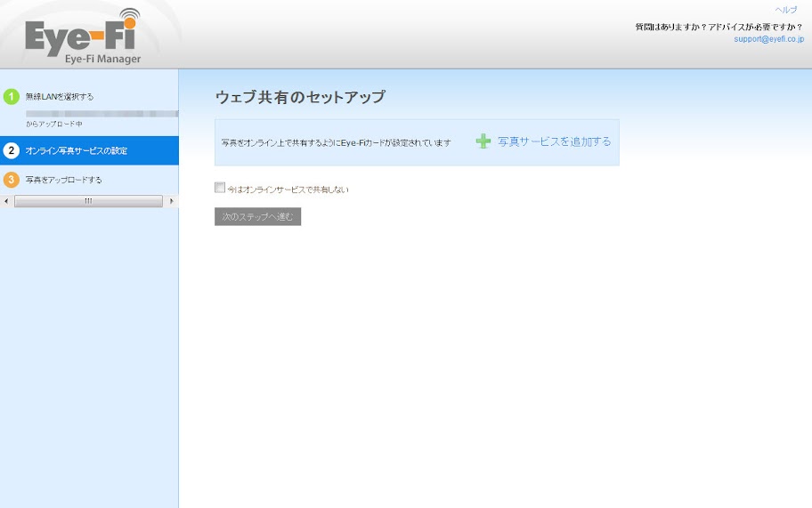Click the sidebar horizontal scrollbar thumb
The height and width of the screenshot is (508, 812).
pyautogui.click(x=88, y=201)
